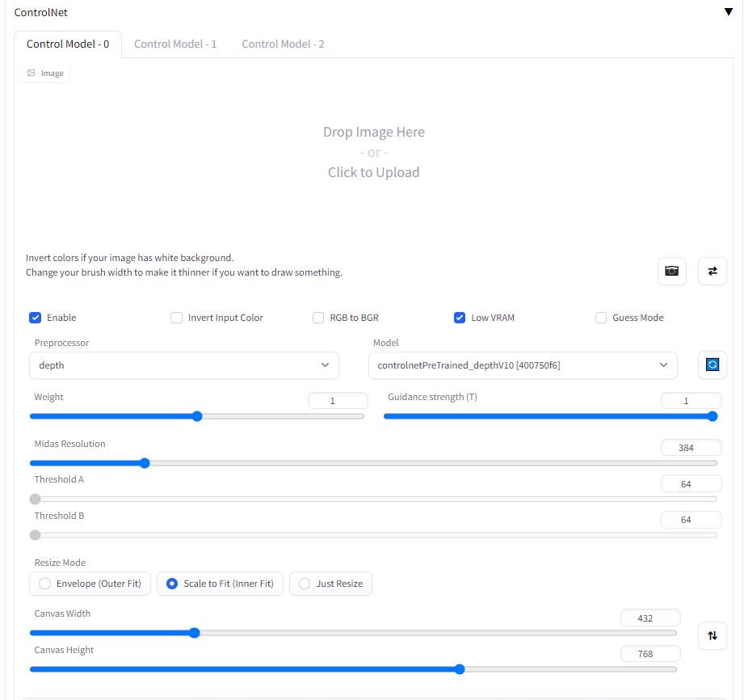Switch to Control Model - 2 tab
This screenshot has height=700, width=744.
(x=284, y=44)
